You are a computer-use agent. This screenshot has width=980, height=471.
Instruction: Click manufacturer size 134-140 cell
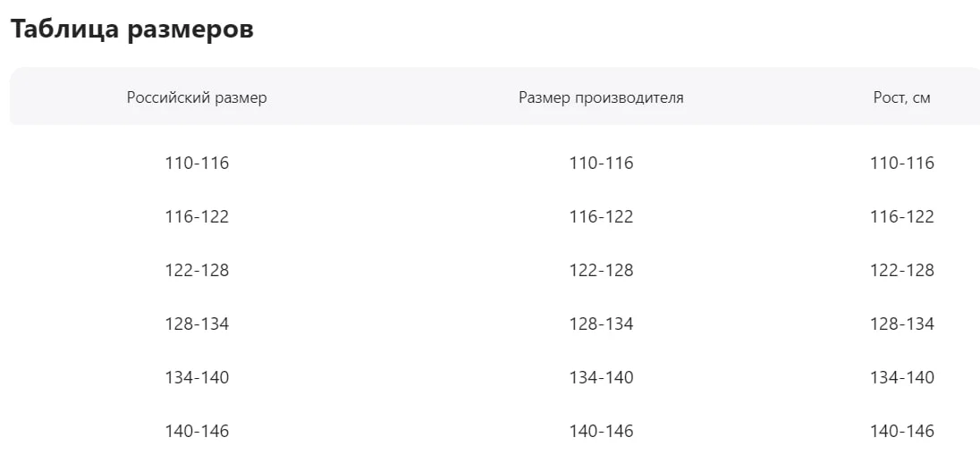[601, 378]
